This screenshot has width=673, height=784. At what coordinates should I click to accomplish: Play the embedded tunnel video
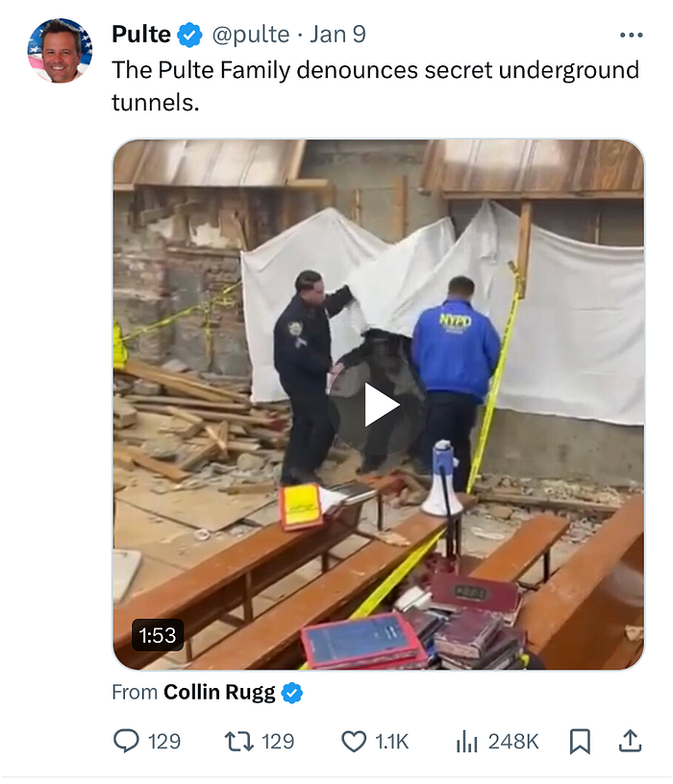(x=378, y=405)
